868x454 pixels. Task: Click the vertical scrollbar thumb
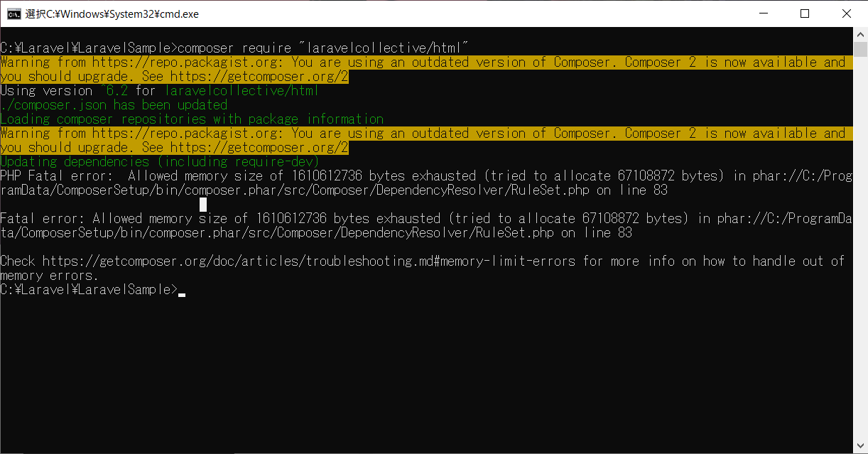coord(860,49)
